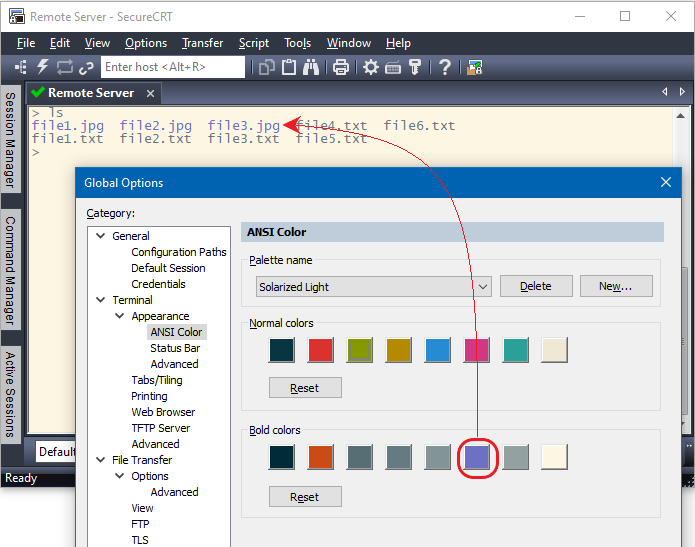Select Configuration Paths in the category tree

tap(179, 252)
